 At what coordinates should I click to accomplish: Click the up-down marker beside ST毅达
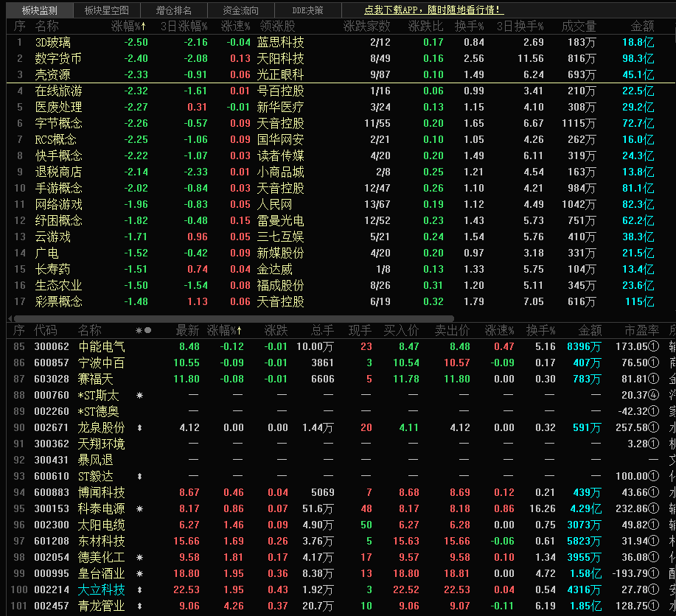pos(139,477)
